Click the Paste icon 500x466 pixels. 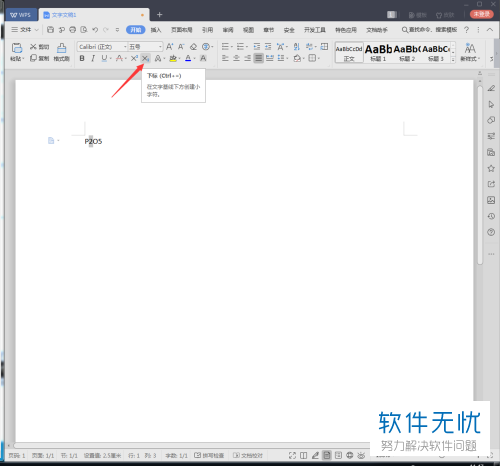17,48
